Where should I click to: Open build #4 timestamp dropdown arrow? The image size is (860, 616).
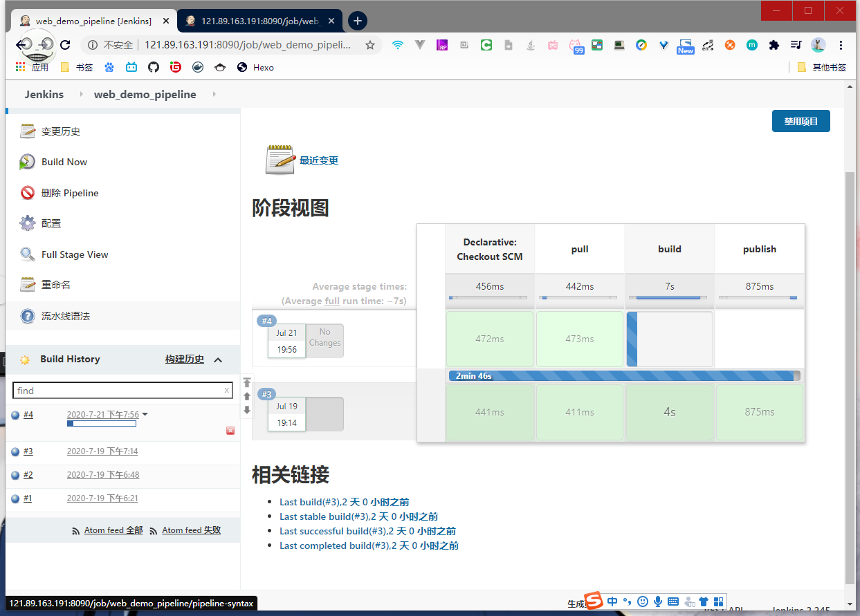(145, 415)
